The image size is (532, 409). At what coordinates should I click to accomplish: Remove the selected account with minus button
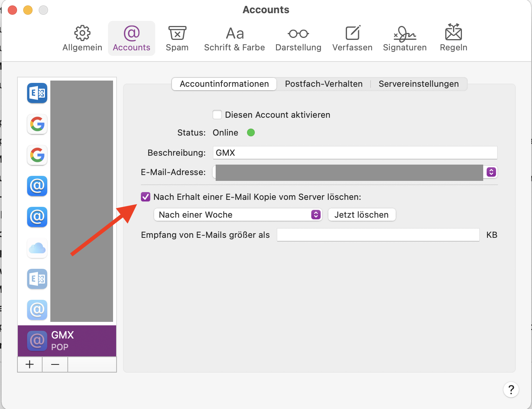(55, 364)
